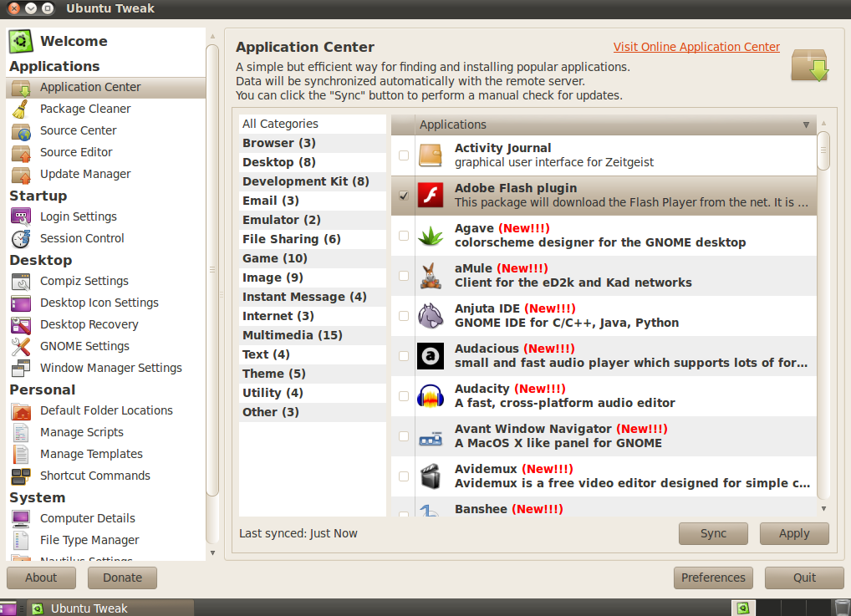The width and height of the screenshot is (851, 616).
Task: Click the Ubuntu Tweak taskbar window button
Action: (x=111, y=608)
